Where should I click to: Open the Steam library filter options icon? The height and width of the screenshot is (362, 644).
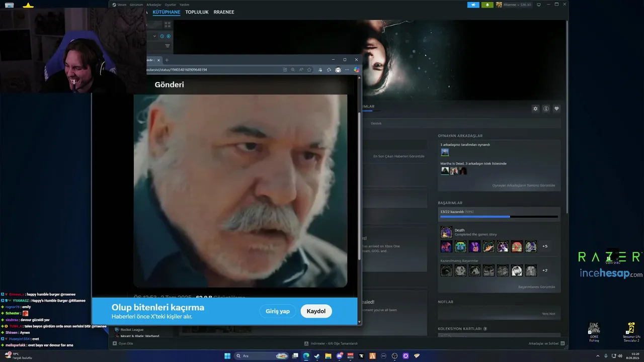coord(168,46)
